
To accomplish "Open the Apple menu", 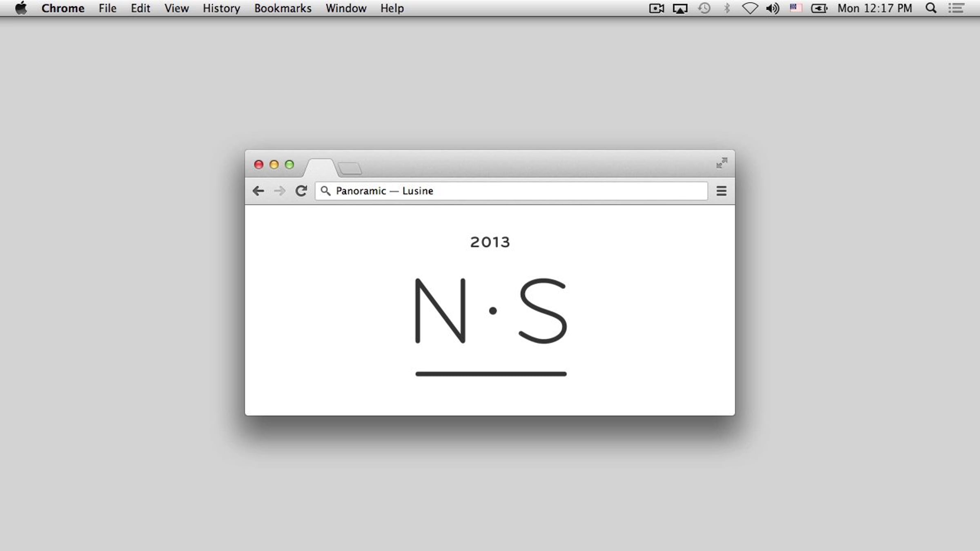I will tap(21, 8).
